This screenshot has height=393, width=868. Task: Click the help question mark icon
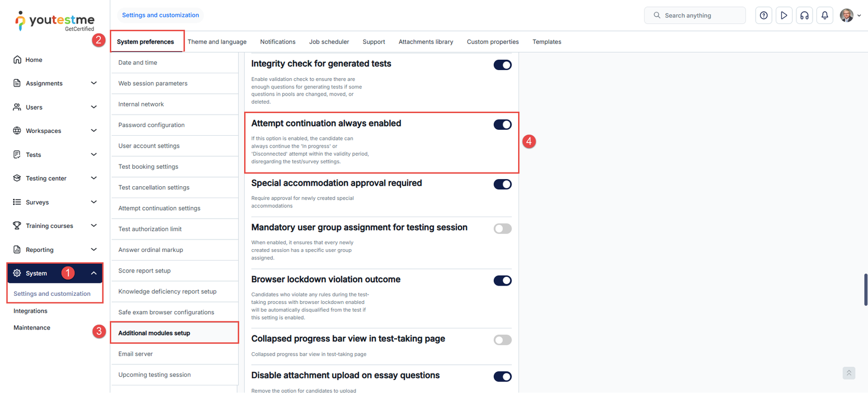point(763,16)
